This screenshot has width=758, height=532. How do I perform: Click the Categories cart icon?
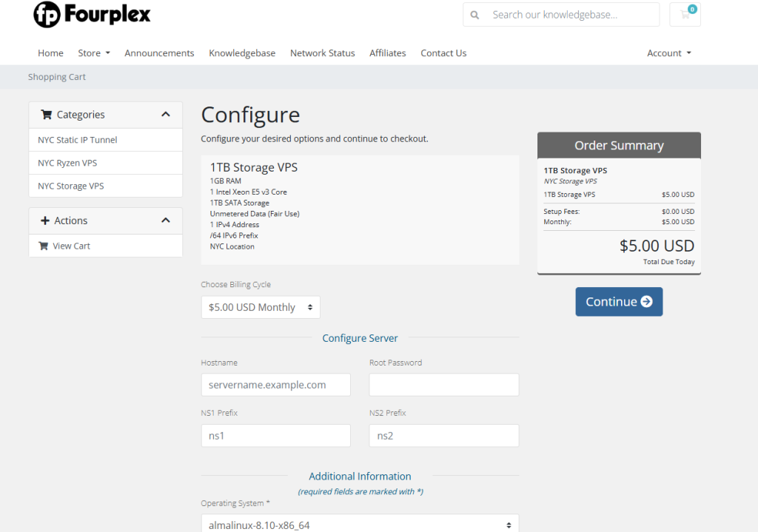click(47, 115)
